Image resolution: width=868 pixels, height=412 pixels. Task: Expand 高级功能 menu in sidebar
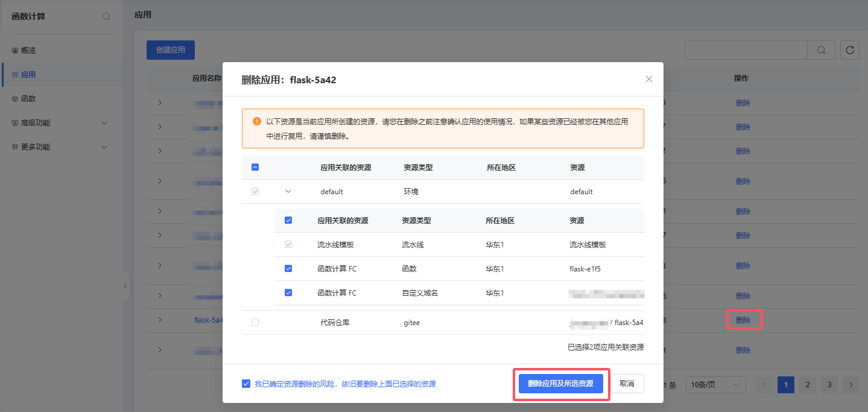coord(60,123)
